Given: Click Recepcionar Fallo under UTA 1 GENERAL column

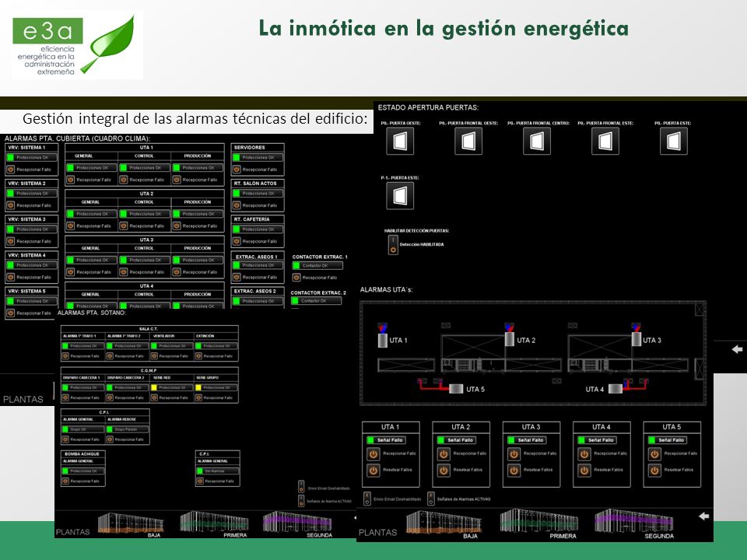Looking at the screenshot, I should coord(71,180).
